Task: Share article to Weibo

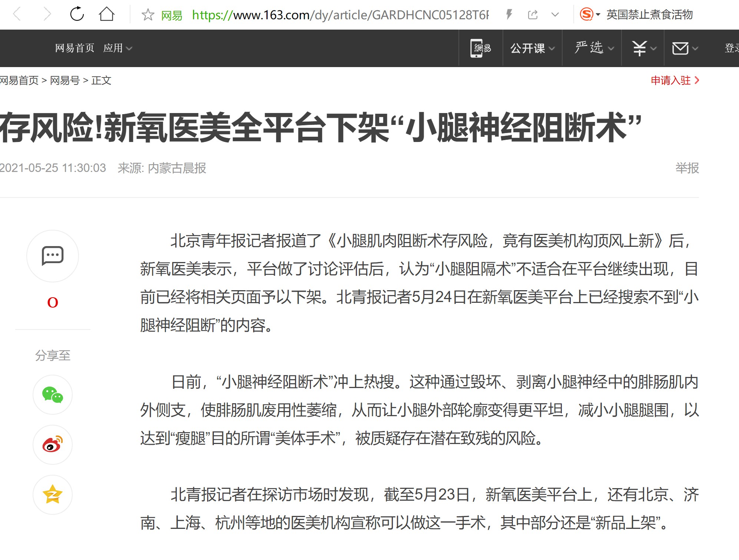Action: click(53, 445)
